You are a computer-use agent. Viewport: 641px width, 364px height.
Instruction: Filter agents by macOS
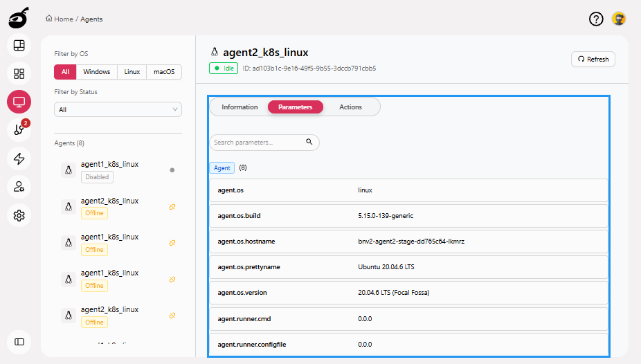[164, 72]
